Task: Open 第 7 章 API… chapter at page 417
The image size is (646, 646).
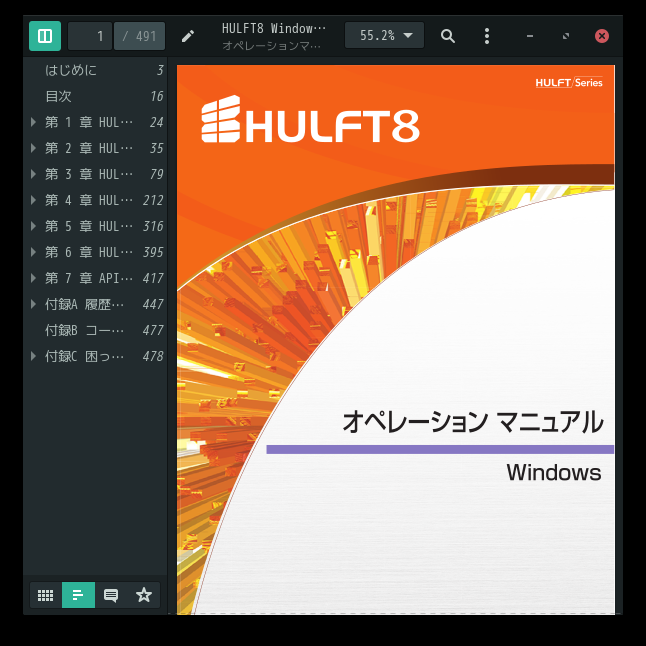Action: pos(95,278)
